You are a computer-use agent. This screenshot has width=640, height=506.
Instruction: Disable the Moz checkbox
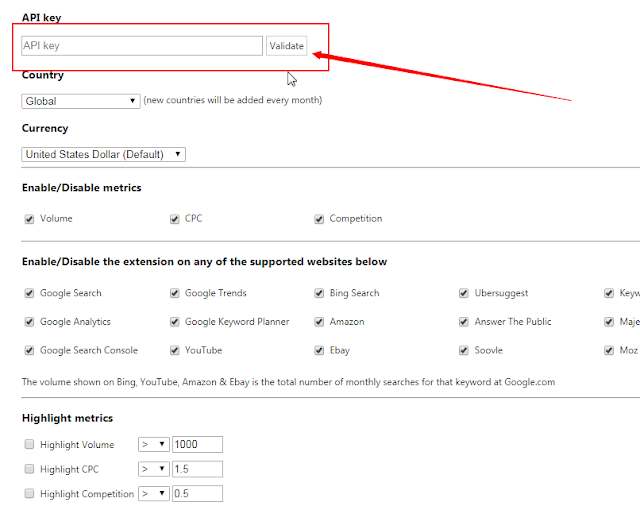coord(609,351)
